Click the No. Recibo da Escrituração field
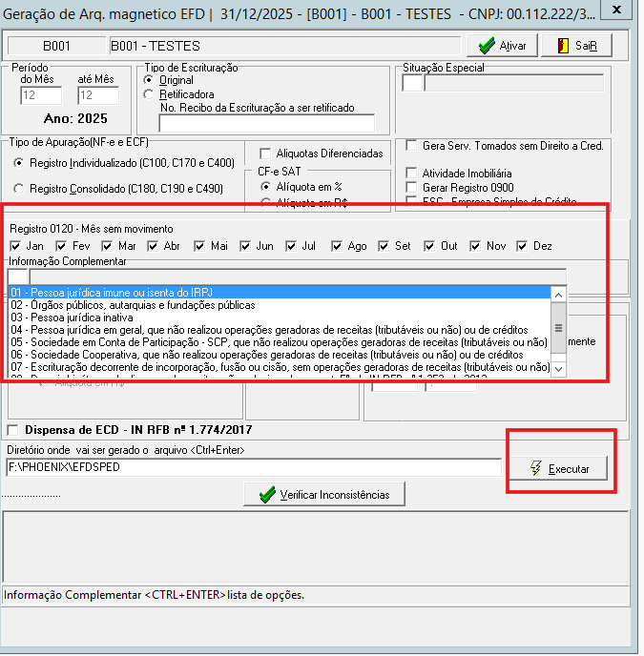 click(x=267, y=123)
